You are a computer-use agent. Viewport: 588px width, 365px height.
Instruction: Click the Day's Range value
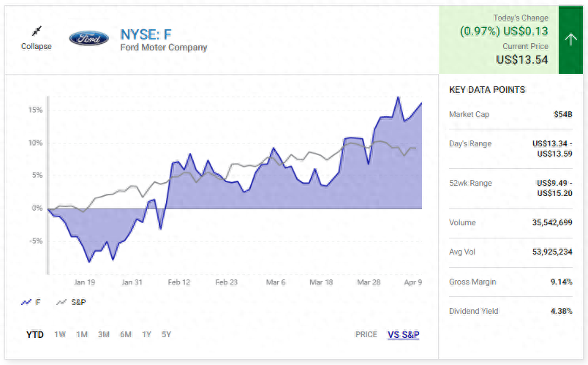pyautogui.click(x=552, y=149)
